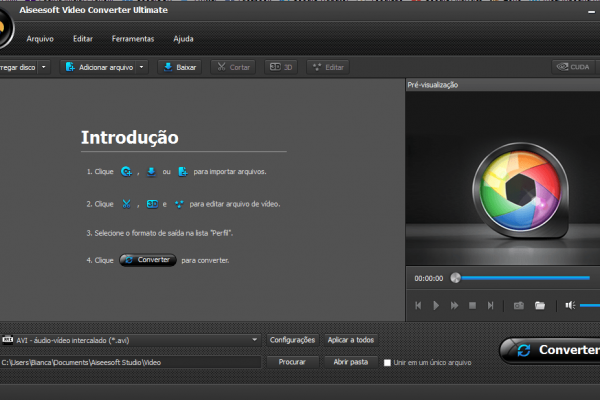Click the fast forward icon

(x=454, y=305)
